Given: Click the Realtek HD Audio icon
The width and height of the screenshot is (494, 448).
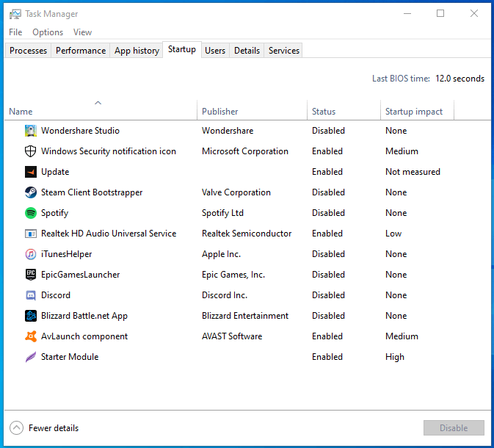Looking at the screenshot, I should 31,234.
